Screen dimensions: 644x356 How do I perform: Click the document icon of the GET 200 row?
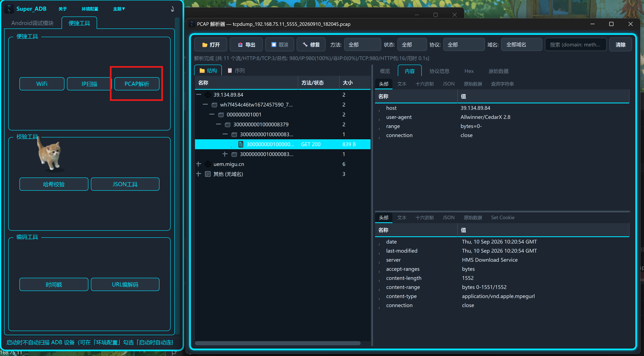click(241, 144)
